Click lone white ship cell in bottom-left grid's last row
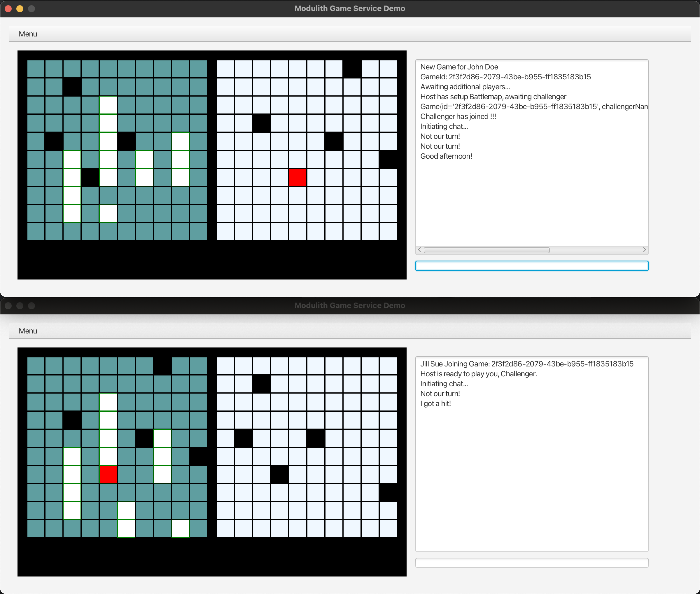 click(181, 528)
